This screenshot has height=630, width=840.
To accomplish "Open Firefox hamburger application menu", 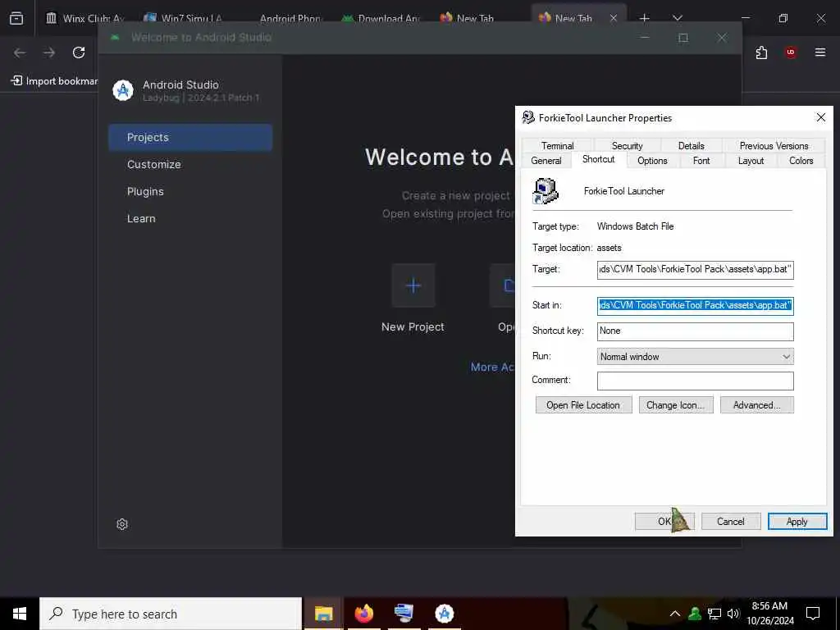I will point(820,52).
